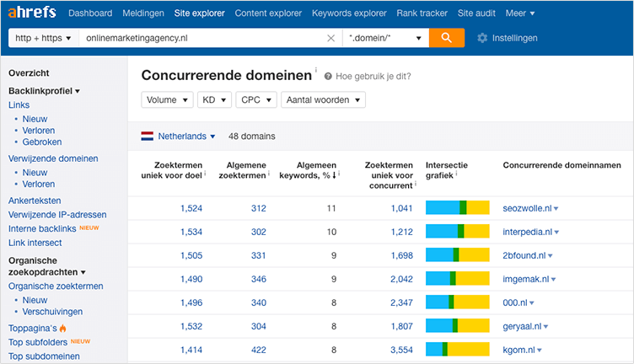Expand the Meer menu
634x364 pixels.
click(520, 13)
